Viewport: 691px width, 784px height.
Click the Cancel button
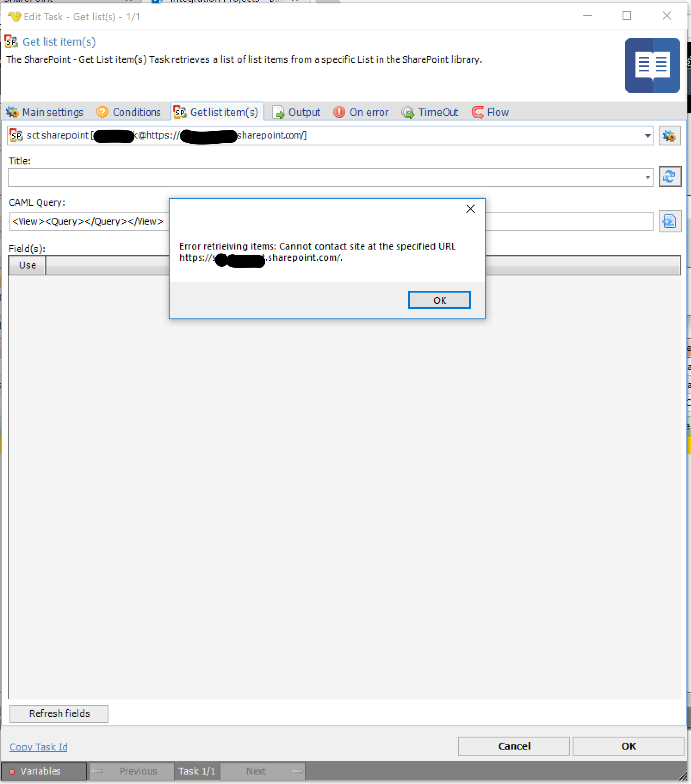(x=514, y=746)
